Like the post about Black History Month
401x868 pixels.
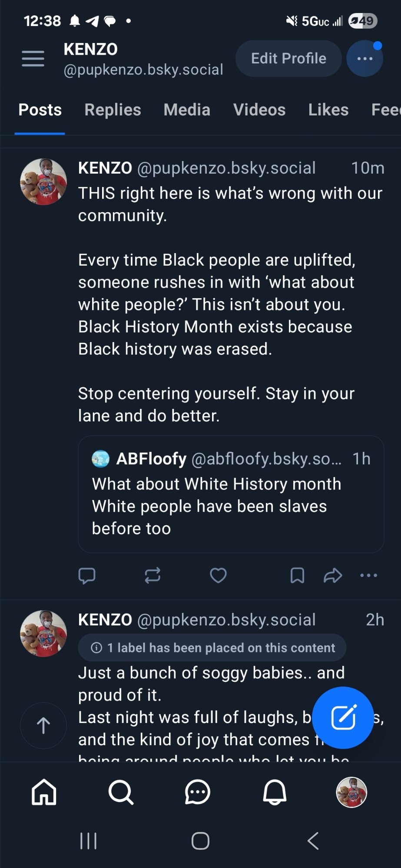[x=218, y=575]
